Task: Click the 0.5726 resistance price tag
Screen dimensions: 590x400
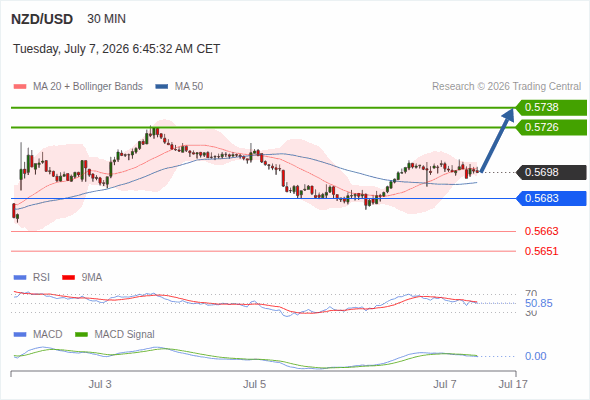Action: [551, 128]
